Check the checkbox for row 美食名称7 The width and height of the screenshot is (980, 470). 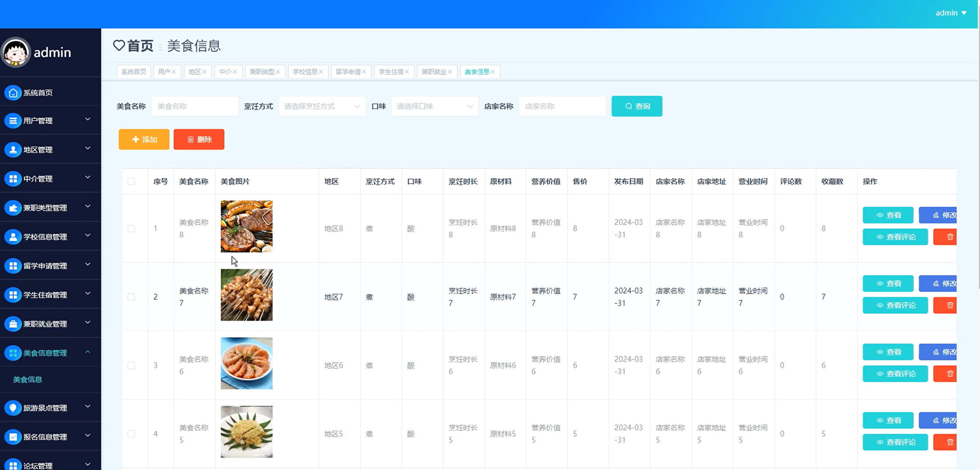(x=131, y=297)
